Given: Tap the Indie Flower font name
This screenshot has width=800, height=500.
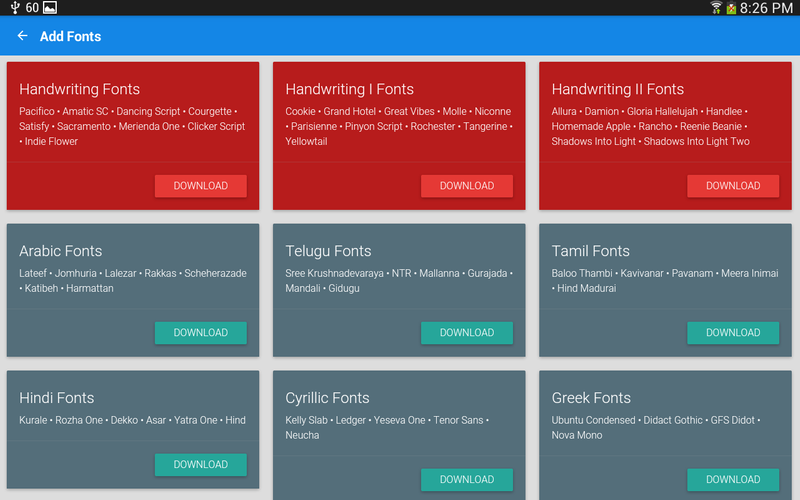Looking at the screenshot, I should [51, 141].
